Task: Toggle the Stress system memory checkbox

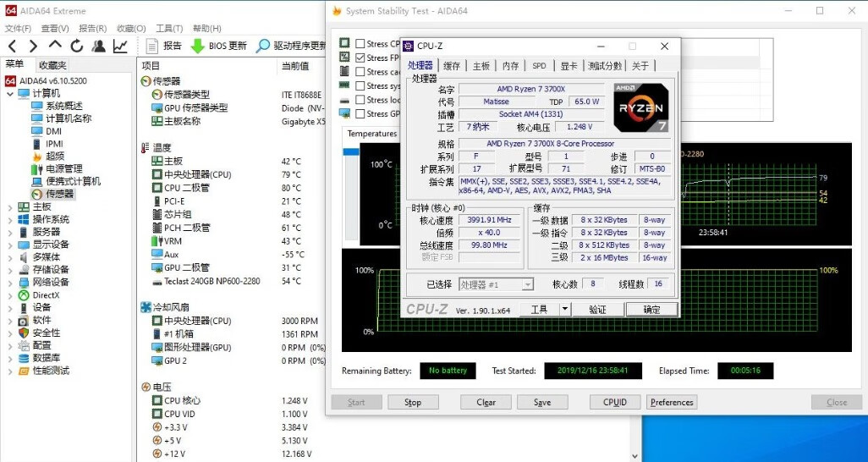Action: [x=360, y=85]
